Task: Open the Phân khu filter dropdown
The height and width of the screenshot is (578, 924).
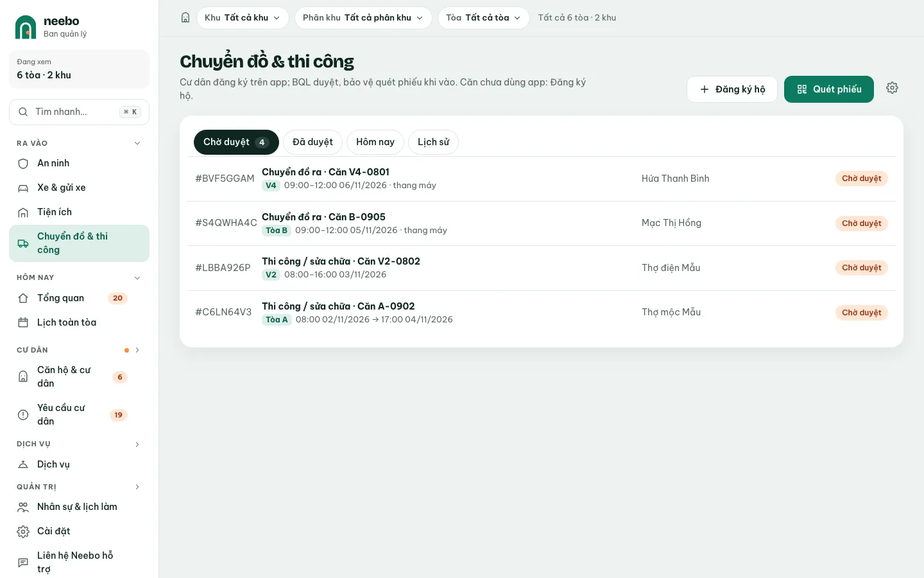Action: 363,18
